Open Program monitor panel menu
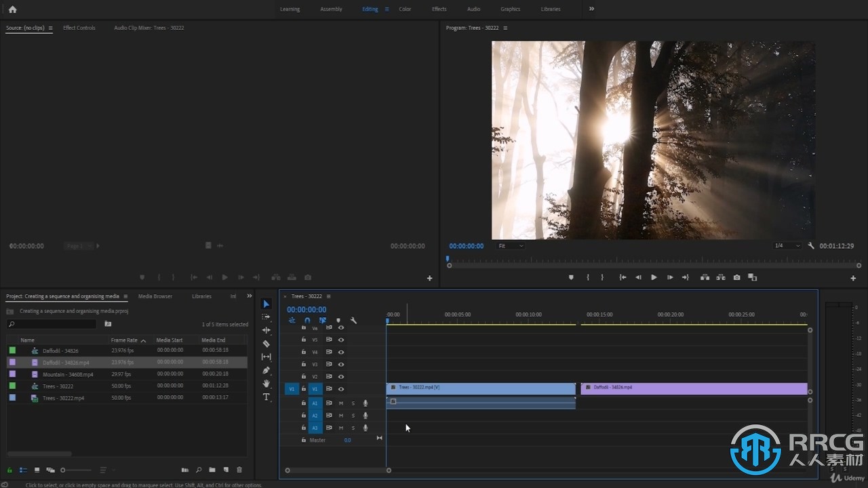The width and height of the screenshot is (868, 488). (505, 28)
